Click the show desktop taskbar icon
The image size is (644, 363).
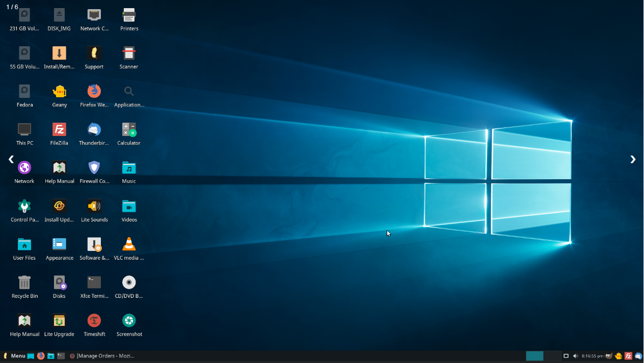[31, 356]
